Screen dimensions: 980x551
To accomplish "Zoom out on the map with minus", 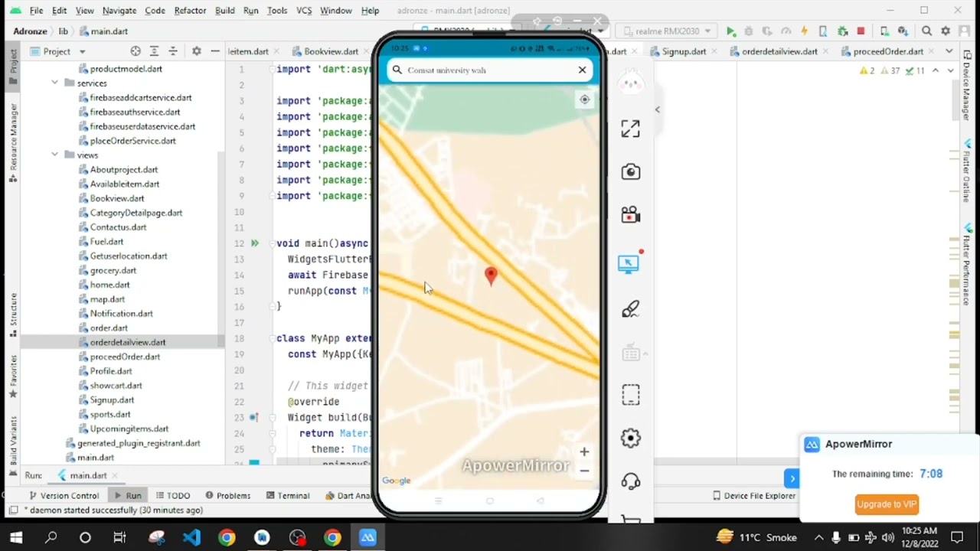I will click(584, 471).
